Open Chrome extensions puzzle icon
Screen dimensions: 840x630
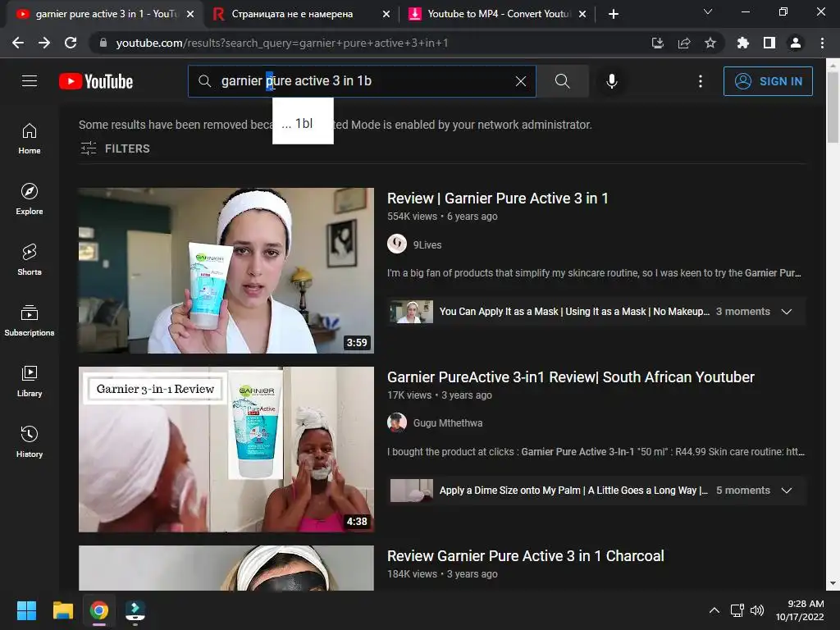[743, 43]
